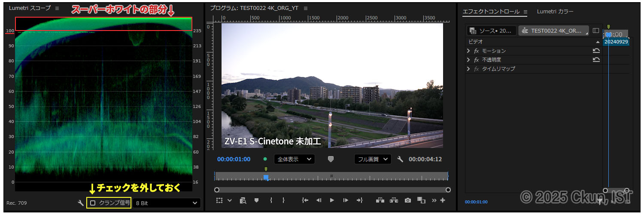This screenshot has width=644, height=215.
Task: Select the プログラム: TEST0022 4K_ORG_YT tab
Action: pos(254,8)
